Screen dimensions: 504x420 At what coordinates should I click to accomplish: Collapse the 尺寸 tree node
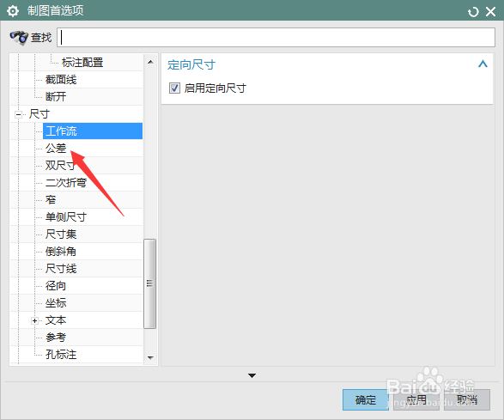(19, 114)
